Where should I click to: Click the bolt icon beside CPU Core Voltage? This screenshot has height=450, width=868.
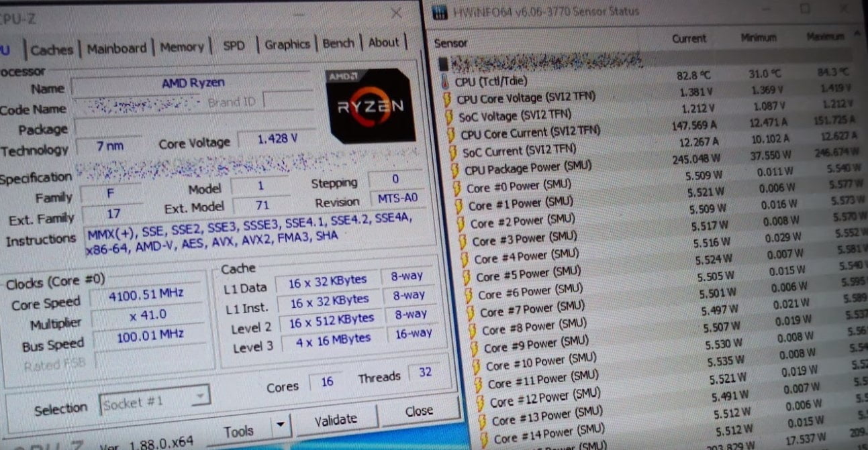(x=448, y=100)
